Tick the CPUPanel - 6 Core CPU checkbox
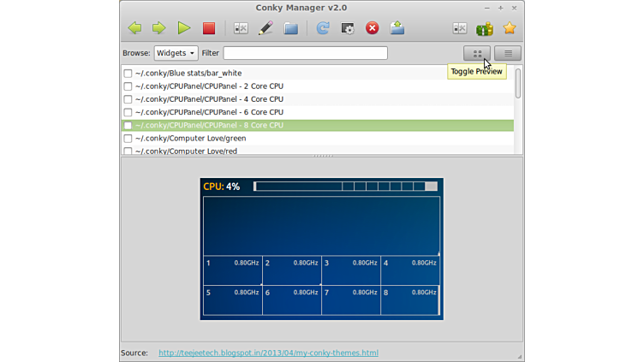Viewport: 644px width, 362px height. (128, 112)
